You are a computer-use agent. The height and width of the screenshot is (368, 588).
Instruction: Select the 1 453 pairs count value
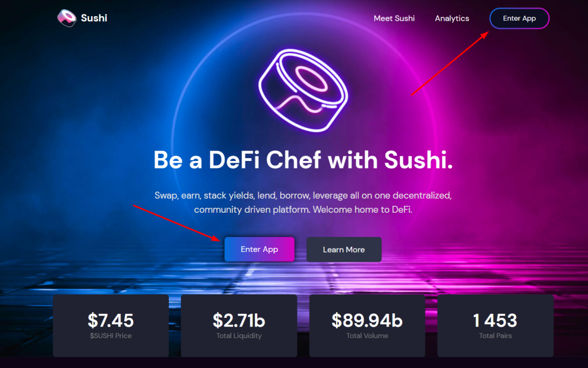(x=496, y=320)
